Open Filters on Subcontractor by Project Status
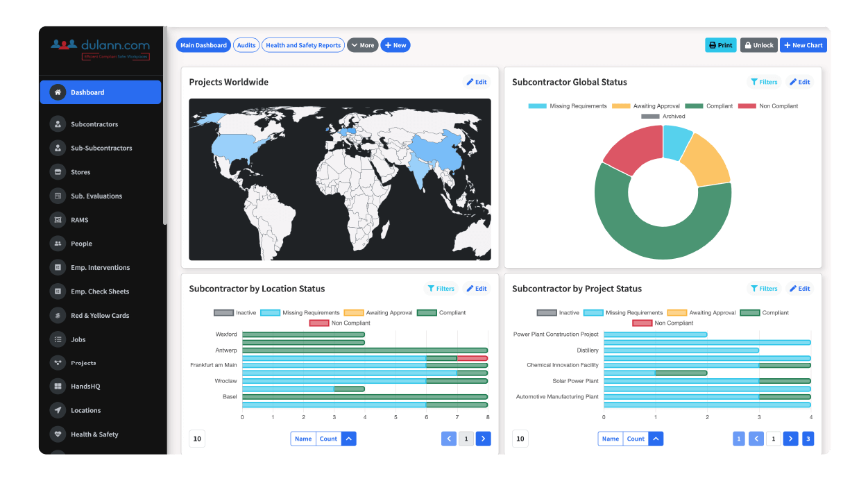868x483 pixels. 763,289
